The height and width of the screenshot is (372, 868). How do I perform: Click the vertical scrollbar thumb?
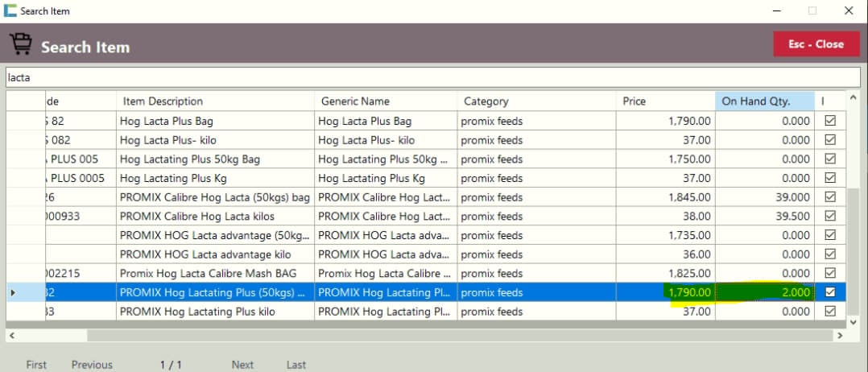854,250
